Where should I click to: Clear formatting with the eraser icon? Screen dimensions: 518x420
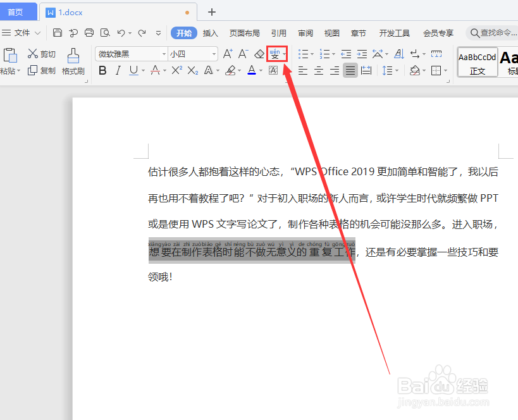pyautogui.click(x=259, y=54)
